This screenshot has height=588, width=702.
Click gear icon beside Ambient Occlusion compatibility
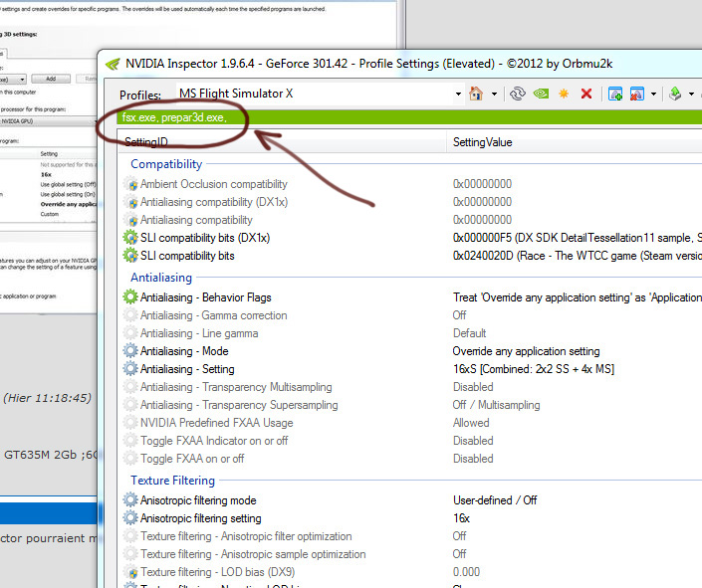(130, 184)
